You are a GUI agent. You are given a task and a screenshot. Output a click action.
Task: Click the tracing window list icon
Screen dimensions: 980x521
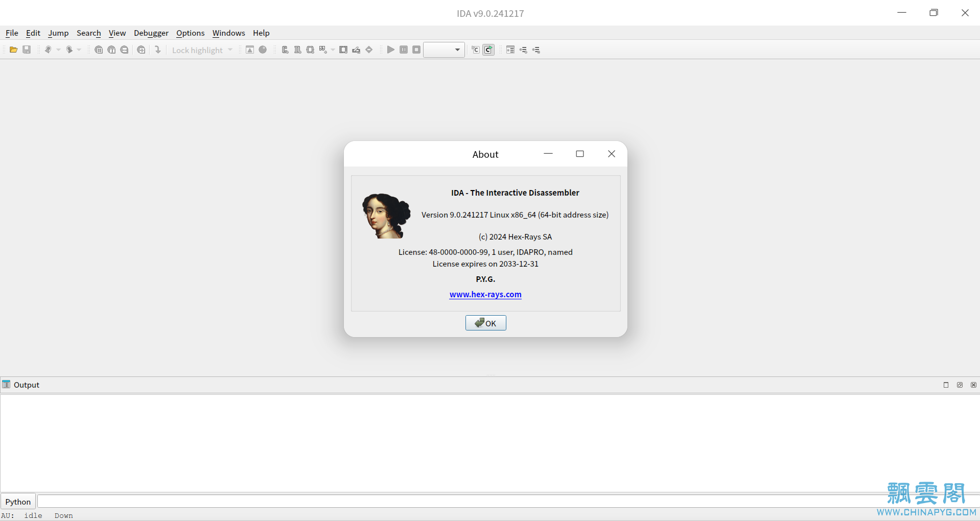coord(510,50)
